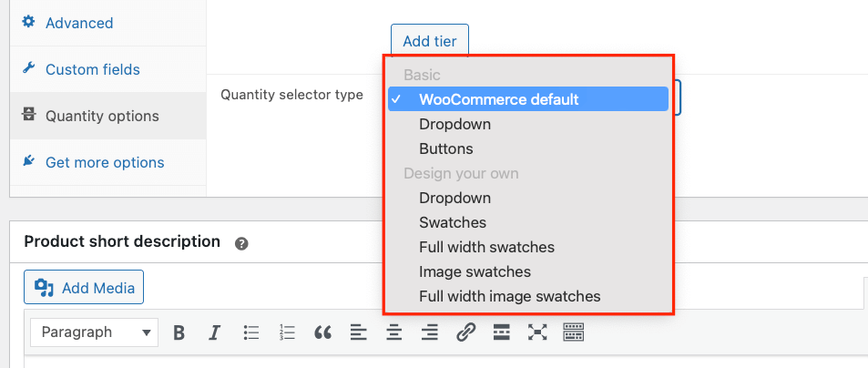
Task: Toggle the toolbar with the keyboard icon
Action: (573, 332)
